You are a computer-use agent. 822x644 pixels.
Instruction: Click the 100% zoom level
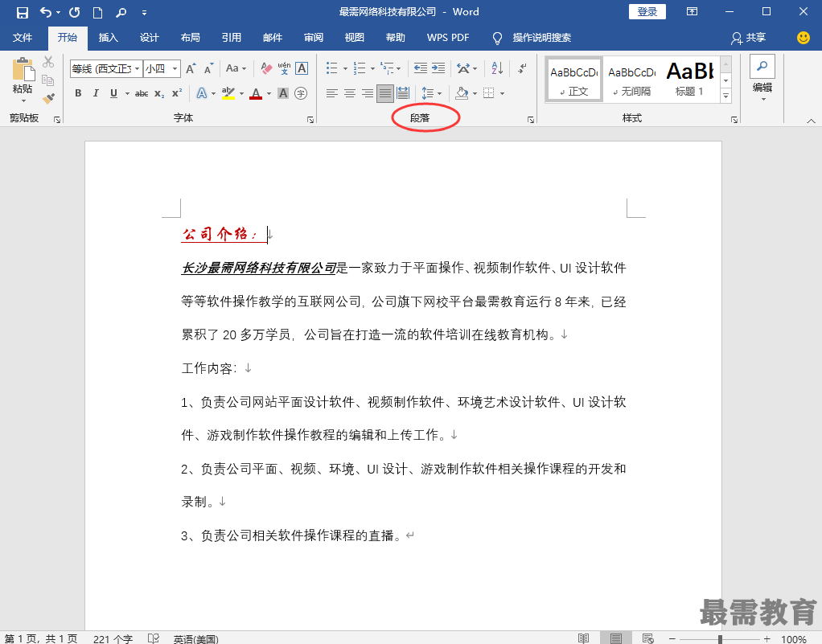point(794,638)
